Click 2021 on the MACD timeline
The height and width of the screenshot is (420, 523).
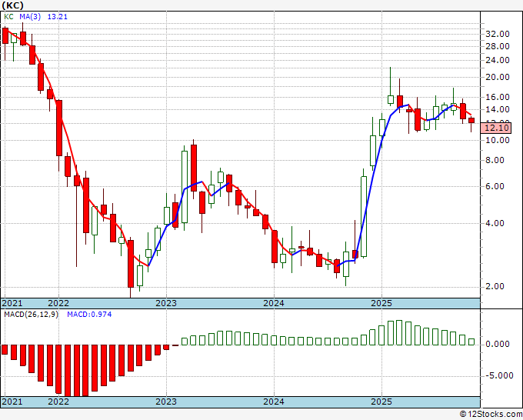tap(12, 402)
